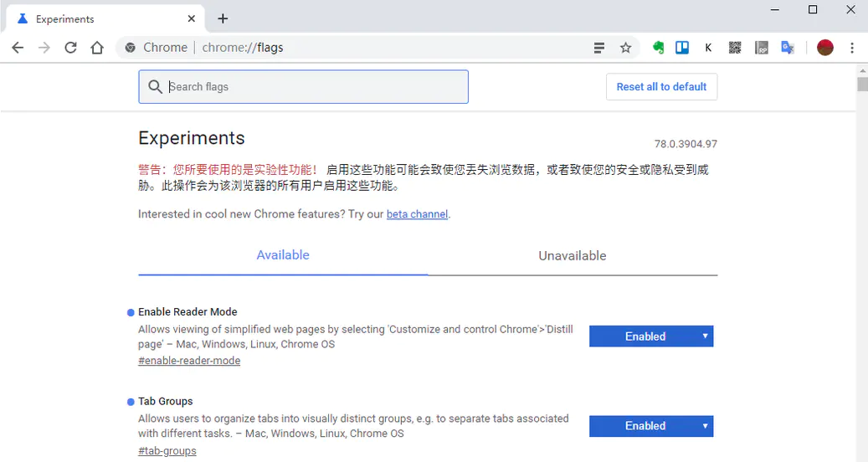
Task: Open the #enable-reader-mode anchor link
Action: tap(189, 361)
